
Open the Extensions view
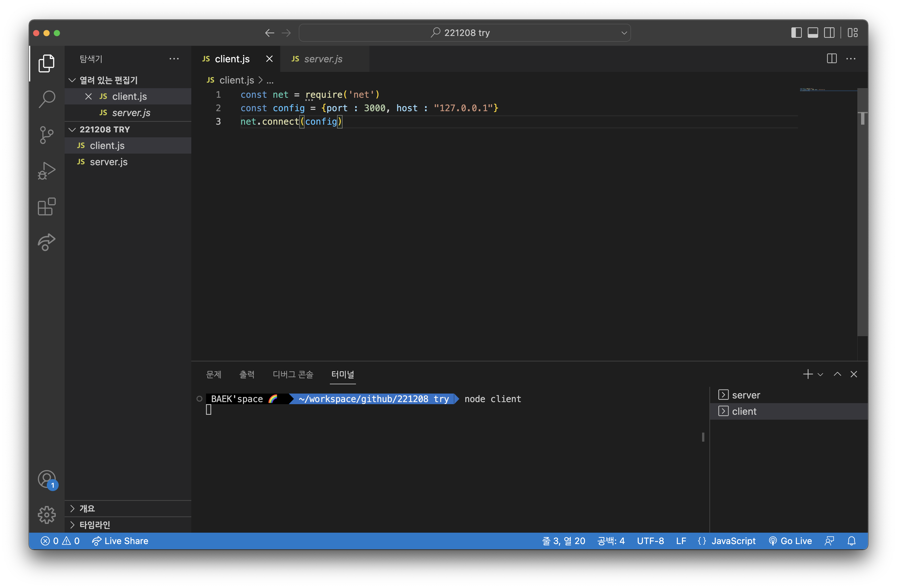(x=47, y=207)
